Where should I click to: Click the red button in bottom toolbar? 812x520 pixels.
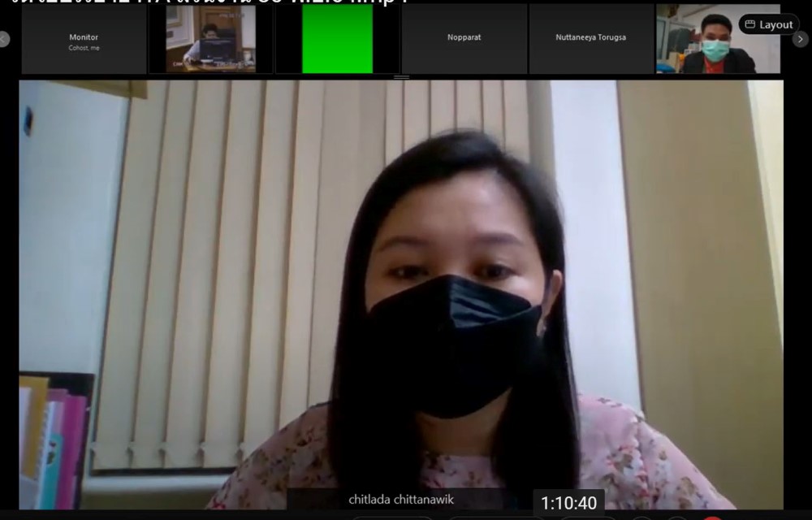(x=713, y=518)
